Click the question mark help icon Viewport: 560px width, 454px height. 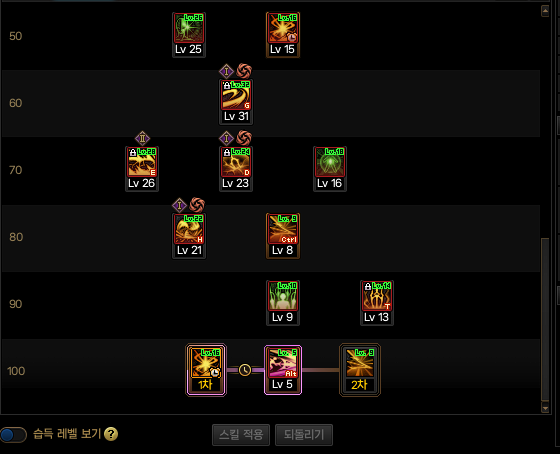pos(111,434)
